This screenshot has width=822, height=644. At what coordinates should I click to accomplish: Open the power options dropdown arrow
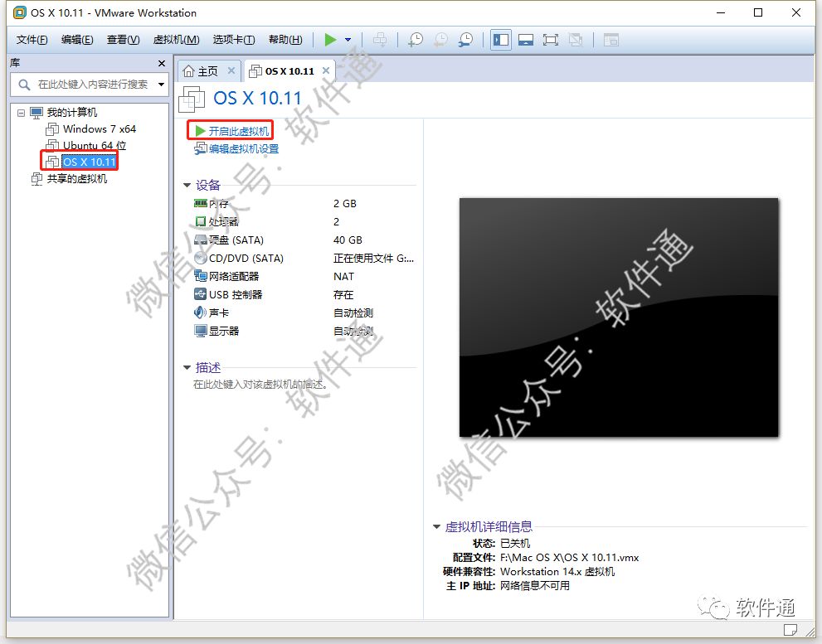tap(348, 40)
